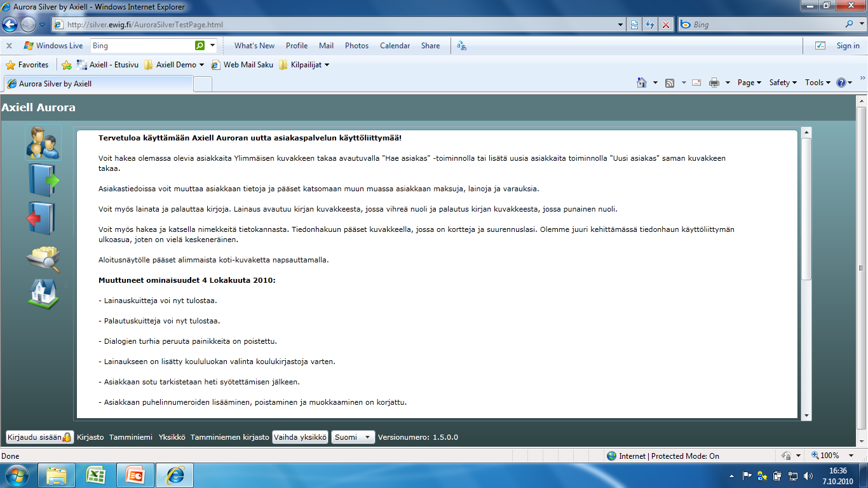Image resolution: width=868 pixels, height=488 pixels.
Task: Click the Refresh page icon
Action: (650, 25)
